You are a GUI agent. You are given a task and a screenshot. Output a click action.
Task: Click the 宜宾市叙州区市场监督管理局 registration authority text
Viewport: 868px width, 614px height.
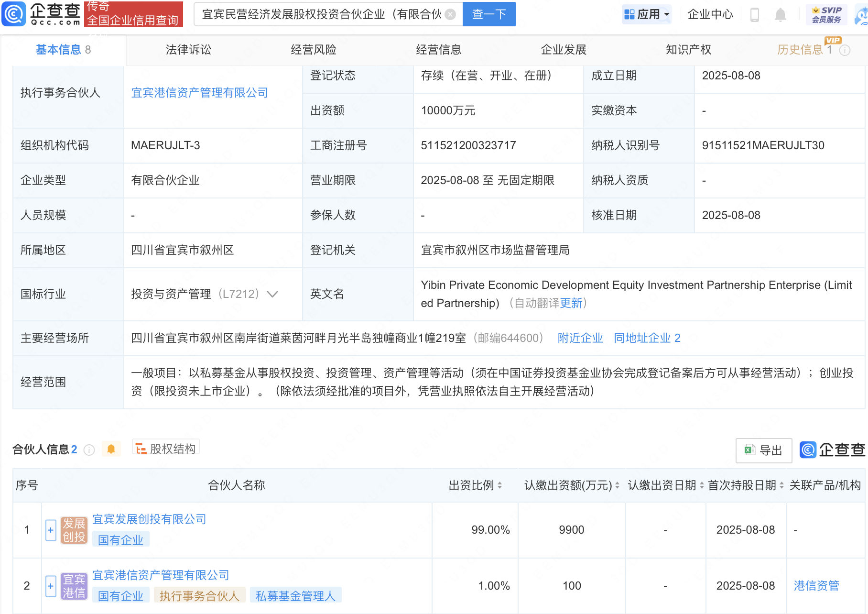[495, 250]
